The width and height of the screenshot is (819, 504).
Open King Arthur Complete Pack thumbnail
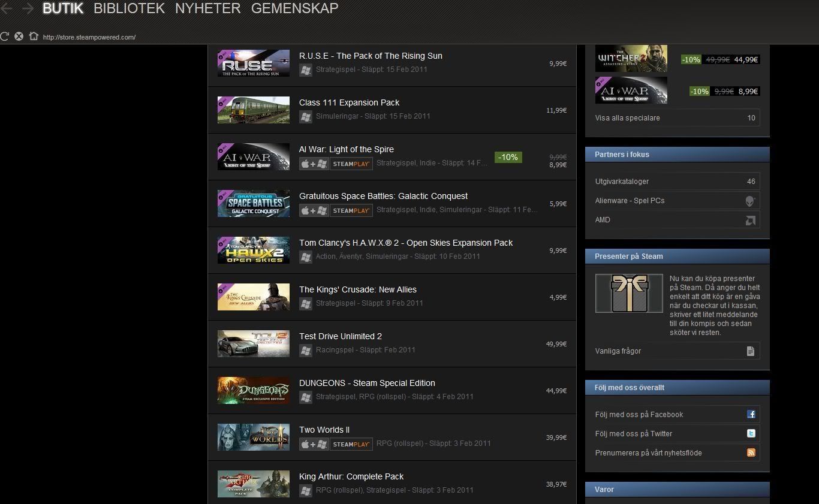254,484
